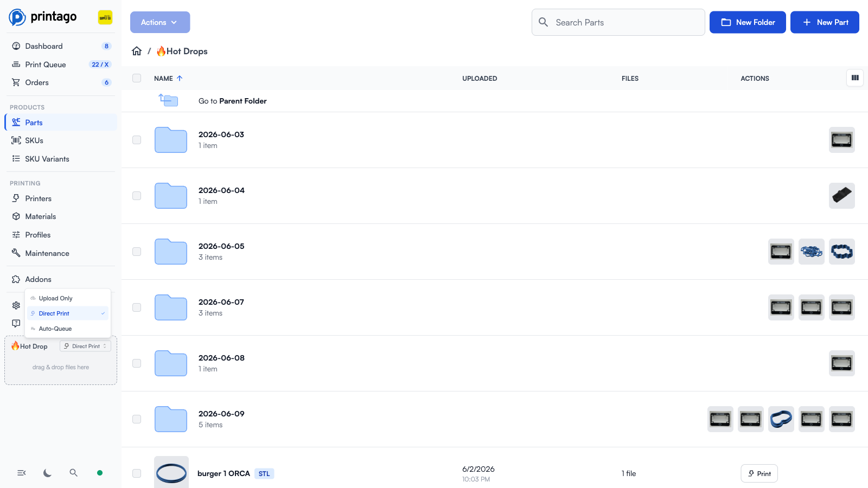
Task: Click the parent folder up-arrow icon
Action: 168,100
